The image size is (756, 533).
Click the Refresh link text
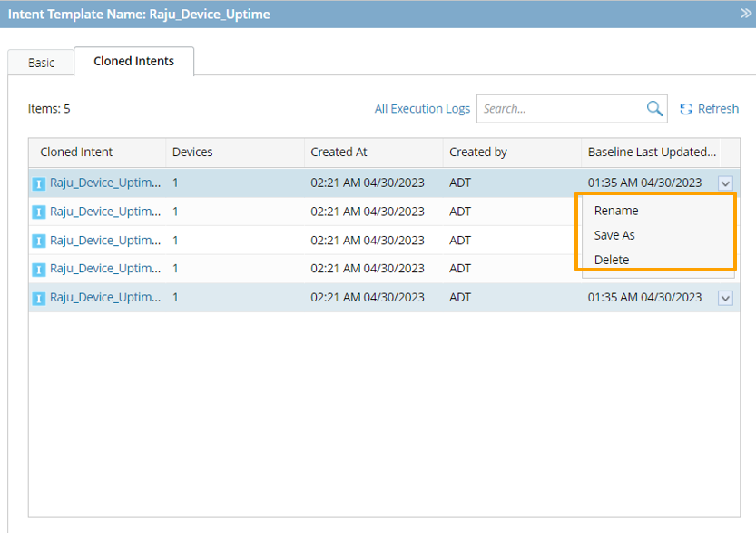[x=718, y=109]
